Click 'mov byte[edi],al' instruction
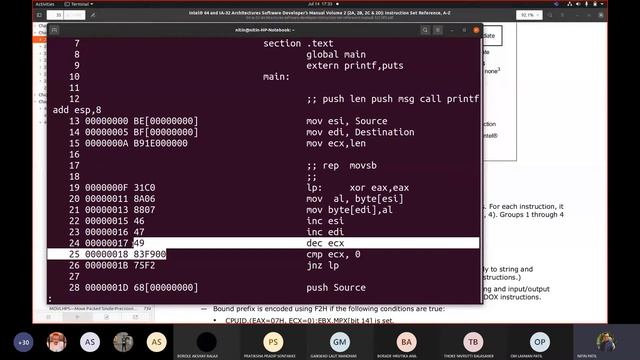This screenshot has height=360, width=640. click(349, 210)
